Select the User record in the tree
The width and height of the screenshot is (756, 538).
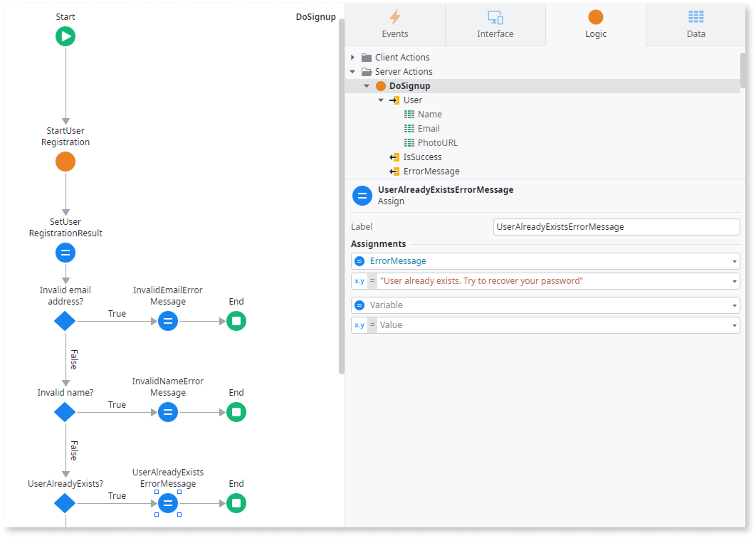[x=412, y=100]
